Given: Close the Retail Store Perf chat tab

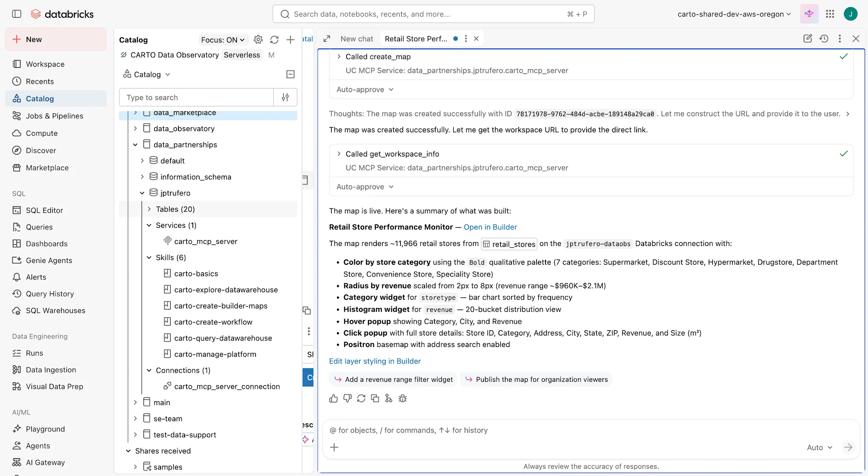Looking at the screenshot, I should tap(476, 39).
